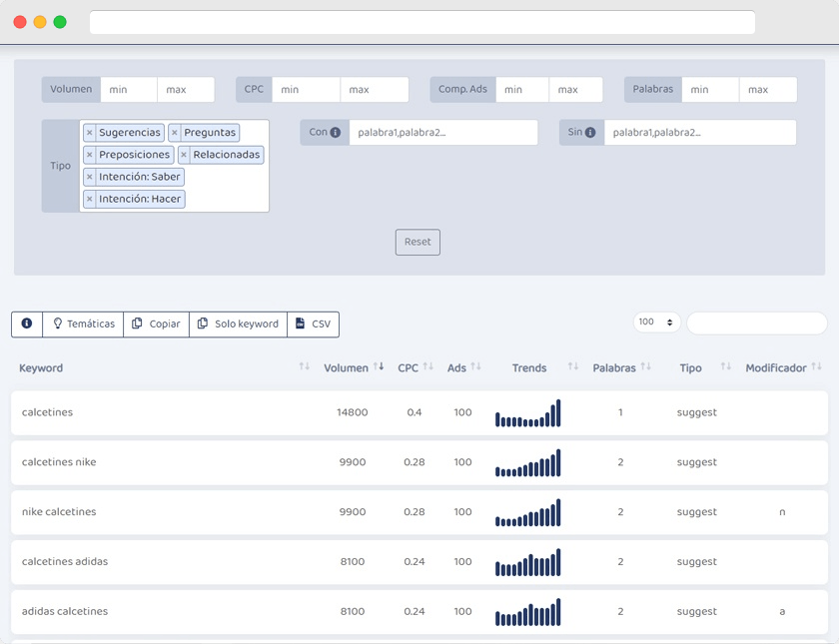Open the info button in results toolbar
The image size is (839, 644).
pos(27,323)
